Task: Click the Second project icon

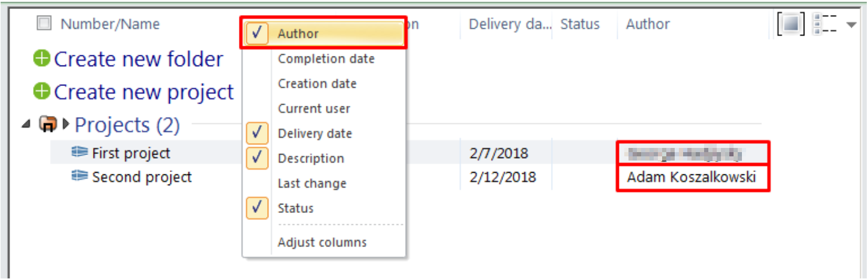Action: 80,177
